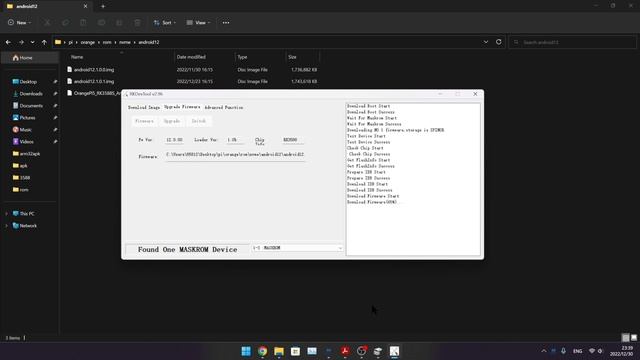Open recent locations chevron in Explorer
Screen dimensions: 640x360
[x=33, y=42]
